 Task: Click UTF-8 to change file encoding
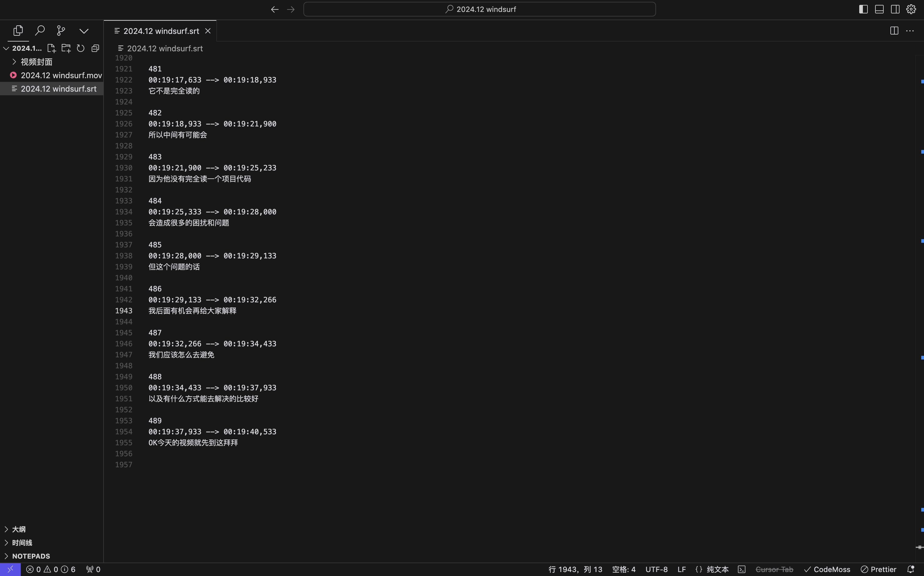pos(657,569)
